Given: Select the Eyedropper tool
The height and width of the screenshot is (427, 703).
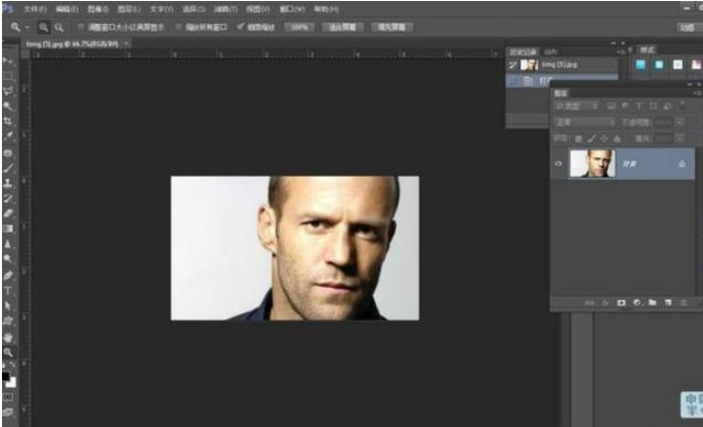Looking at the screenshot, I should [8, 137].
